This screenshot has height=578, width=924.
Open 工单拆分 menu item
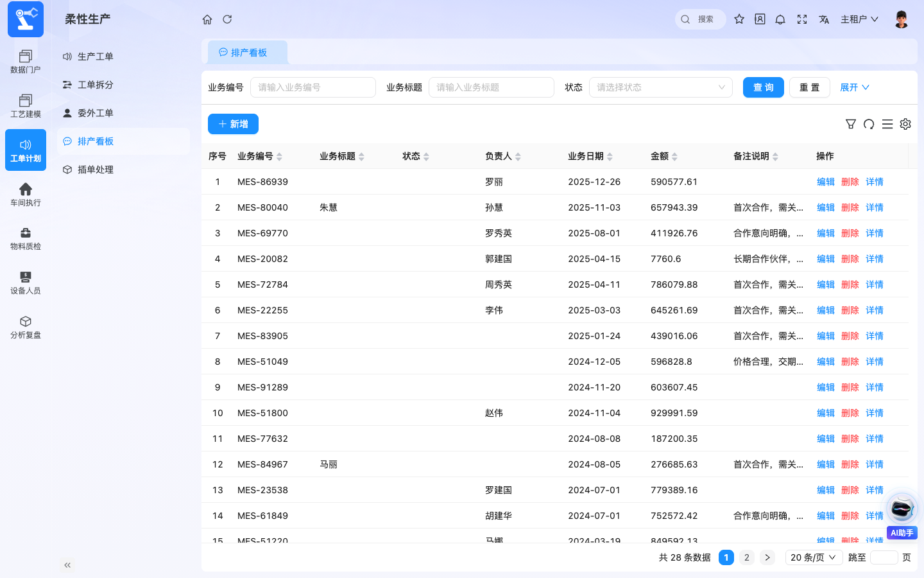pos(123,85)
